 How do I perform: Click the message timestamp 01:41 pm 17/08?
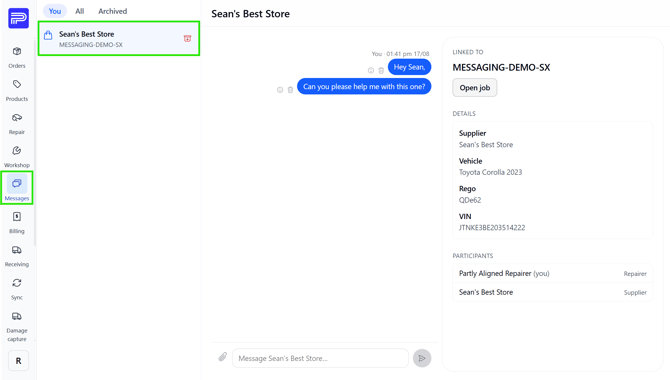pos(408,54)
